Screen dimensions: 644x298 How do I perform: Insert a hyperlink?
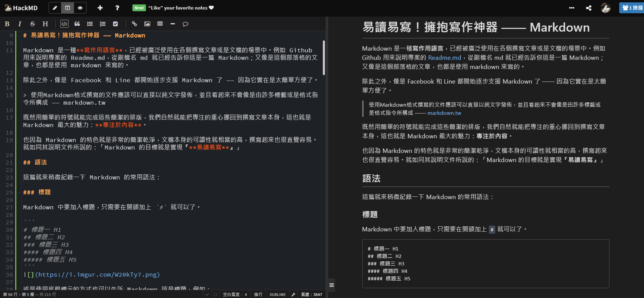134,24
